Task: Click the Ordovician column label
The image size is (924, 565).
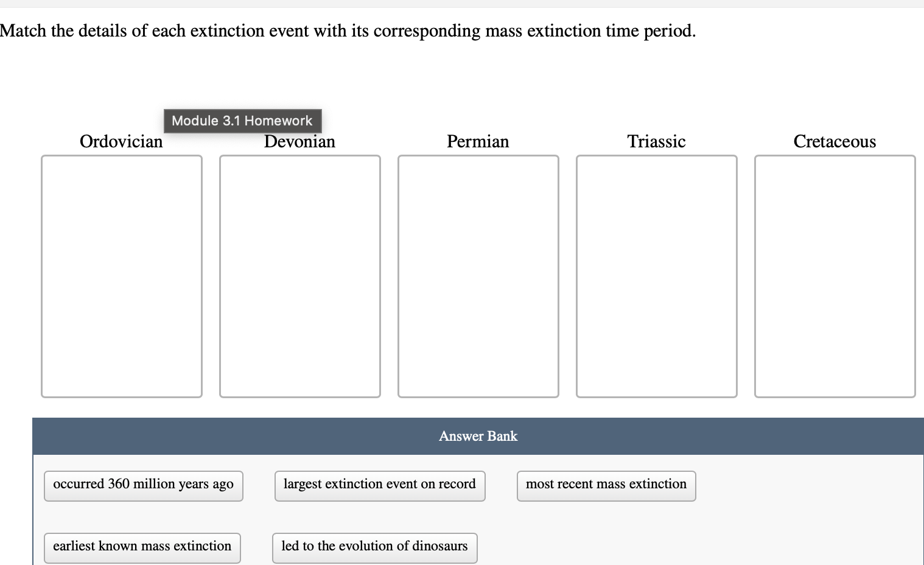Action: click(x=121, y=141)
